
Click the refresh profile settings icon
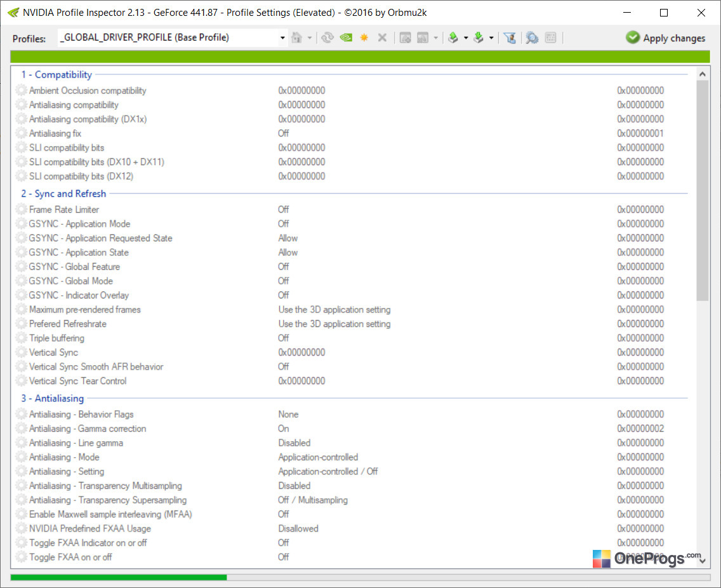pos(327,37)
